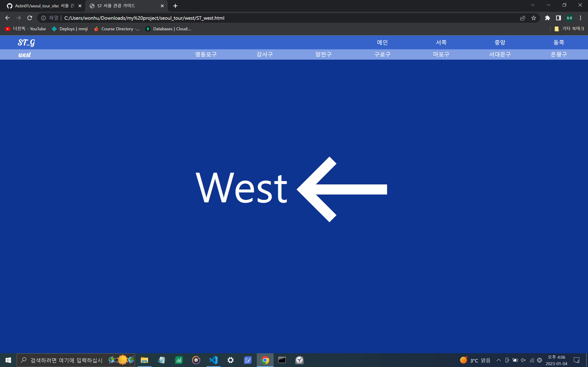Click the browser reload button
Image resolution: width=588 pixels, height=367 pixels.
(x=30, y=18)
